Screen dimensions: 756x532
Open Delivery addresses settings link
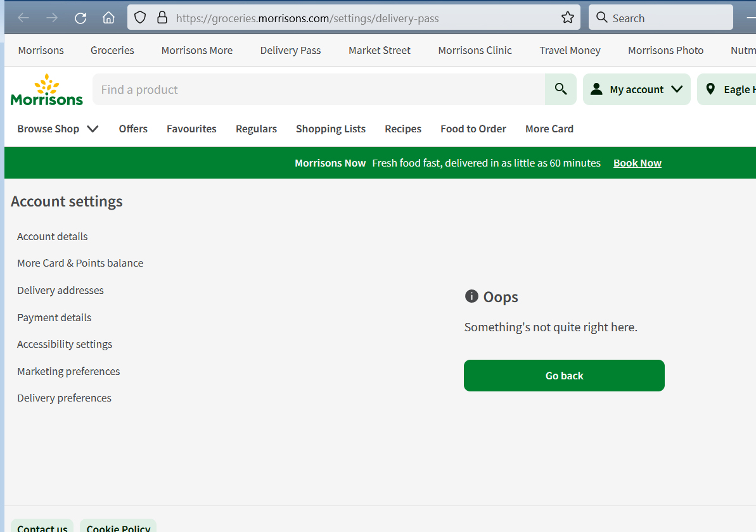point(60,290)
